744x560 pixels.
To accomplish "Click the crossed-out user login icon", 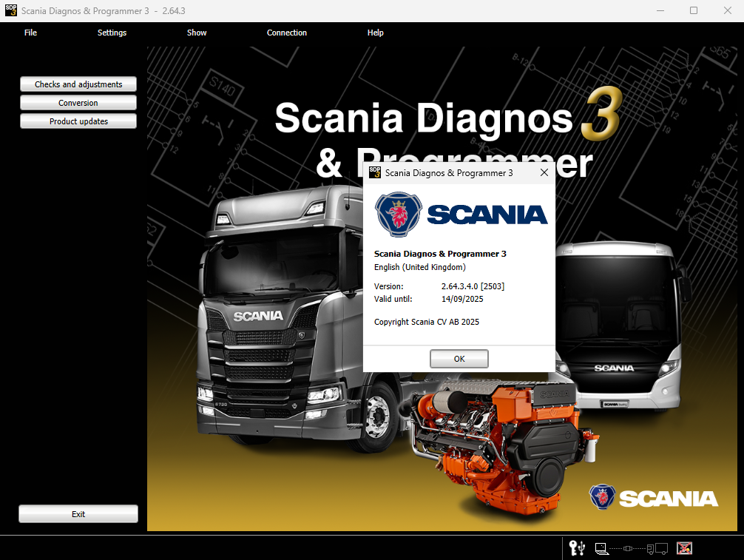I will tap(684, 548).
